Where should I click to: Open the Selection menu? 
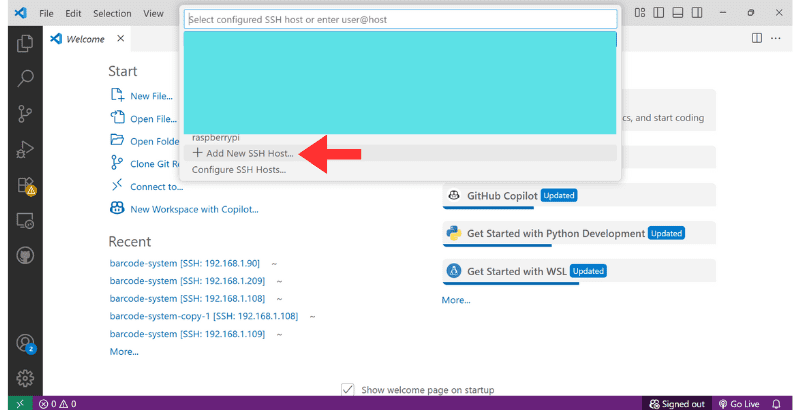(x=111, y=14)
